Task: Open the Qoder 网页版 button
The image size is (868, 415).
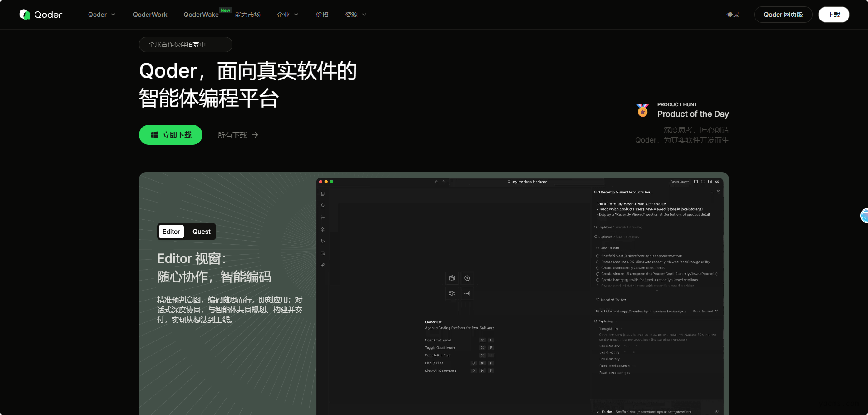Action: 783,15
